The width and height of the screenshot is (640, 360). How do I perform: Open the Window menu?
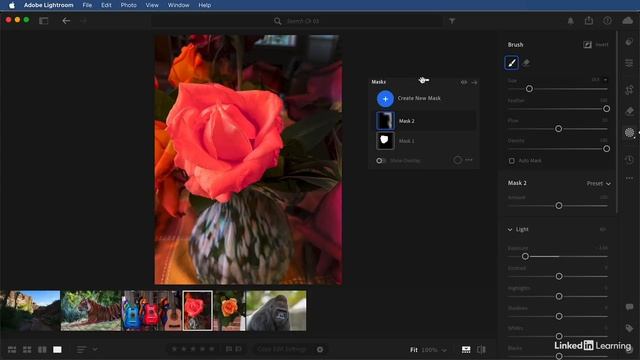[x=178, y=5]
